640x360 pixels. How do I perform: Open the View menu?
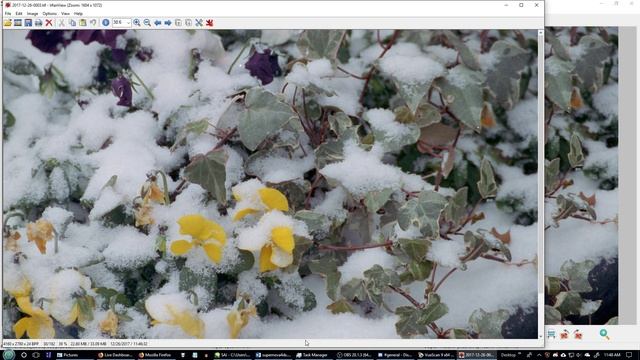tap(65, 13)
